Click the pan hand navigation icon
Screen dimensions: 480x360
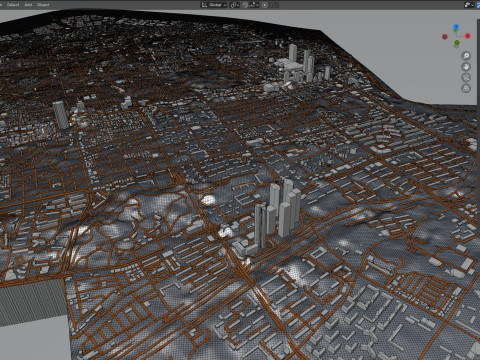point(466,67)
